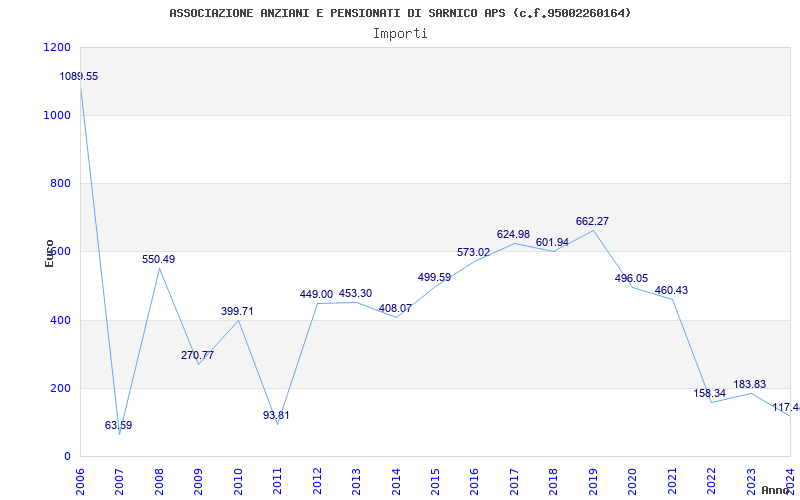Select the 63.59 data label
Image resolution: width=800 pixels, height=500 pixels.
click(x=118, y=425)
